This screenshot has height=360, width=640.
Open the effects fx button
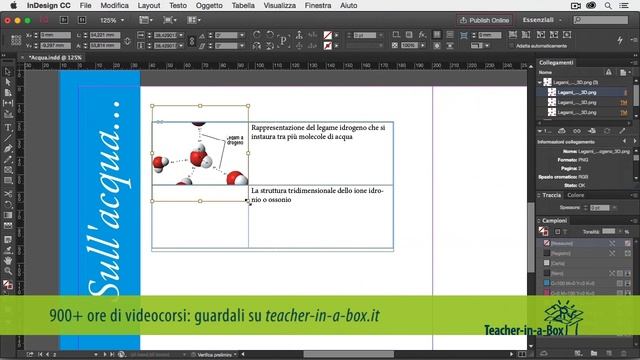tap(422, 35)
